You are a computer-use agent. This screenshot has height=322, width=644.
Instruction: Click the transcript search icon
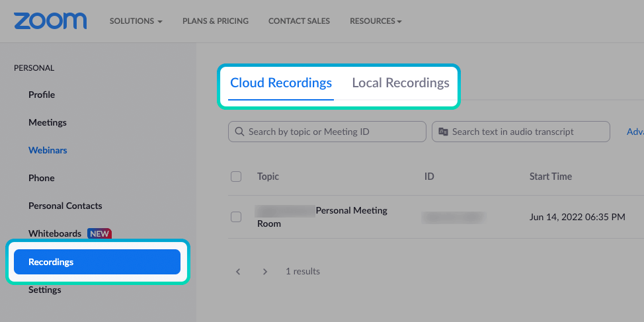[443, 132]
